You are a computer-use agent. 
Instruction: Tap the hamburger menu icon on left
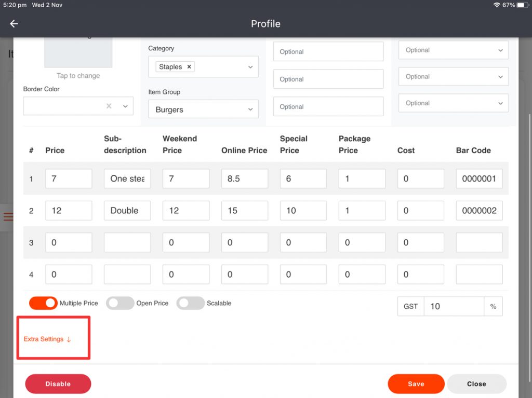pos(8,217)
